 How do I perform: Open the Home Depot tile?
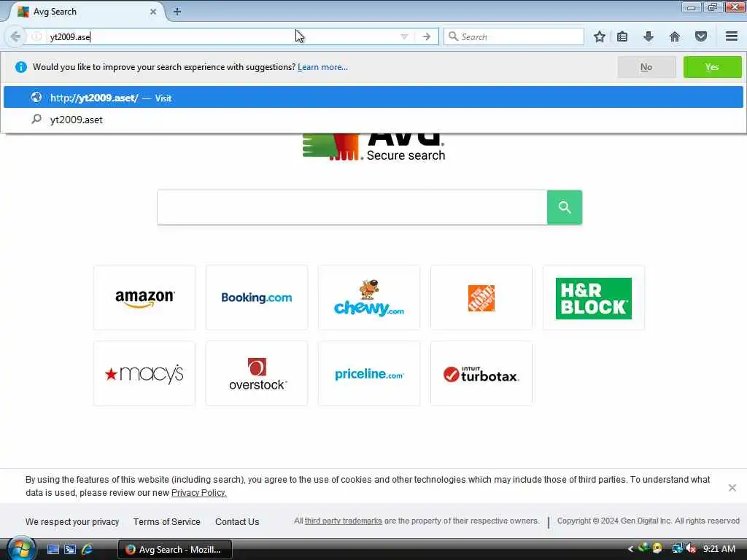click(481, 297)
